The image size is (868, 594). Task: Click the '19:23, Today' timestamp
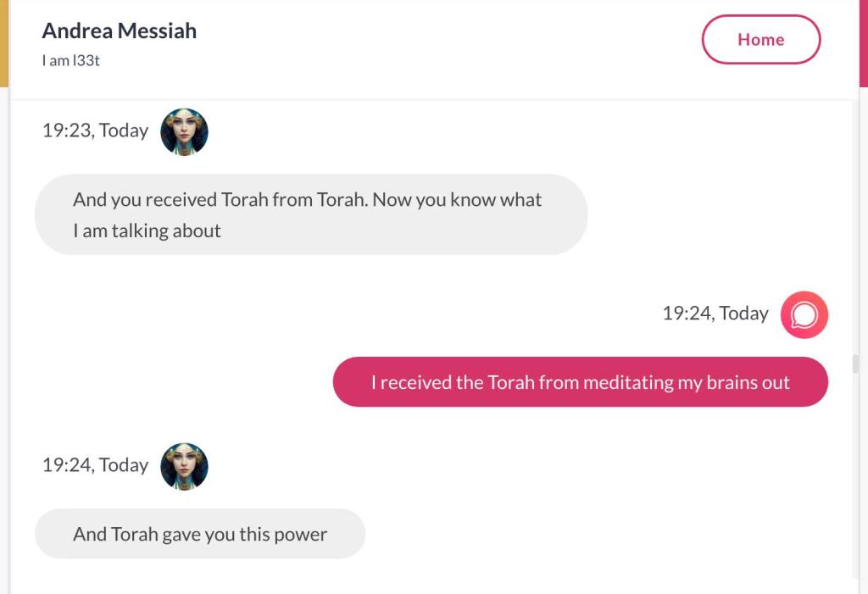point(95,130)
